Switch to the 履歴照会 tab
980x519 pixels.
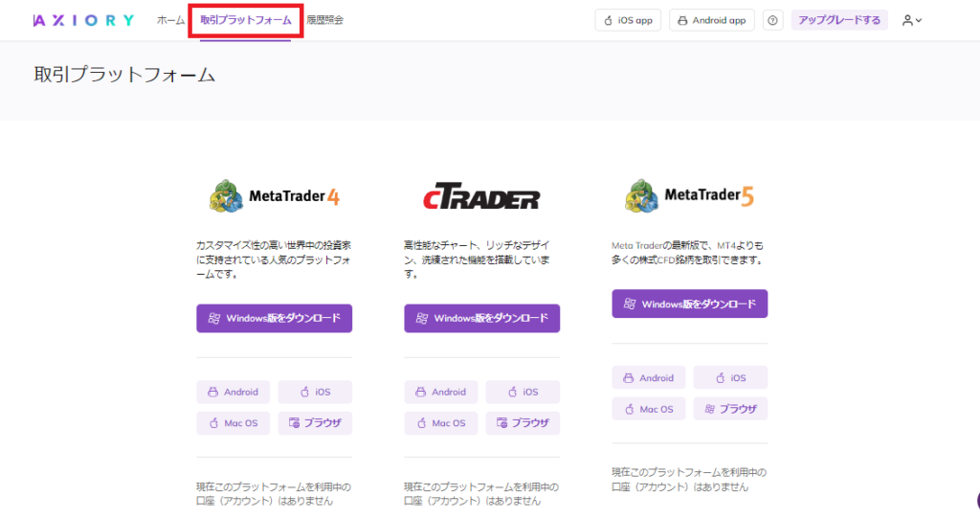coord(325,20)
